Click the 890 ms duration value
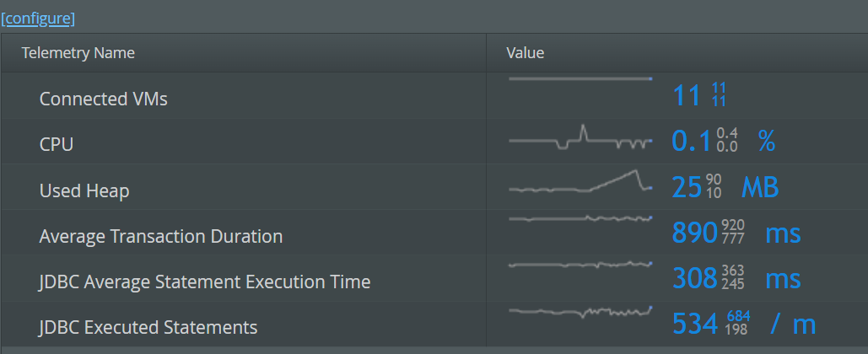The image size is (868, 354). (x=736, y=233)
